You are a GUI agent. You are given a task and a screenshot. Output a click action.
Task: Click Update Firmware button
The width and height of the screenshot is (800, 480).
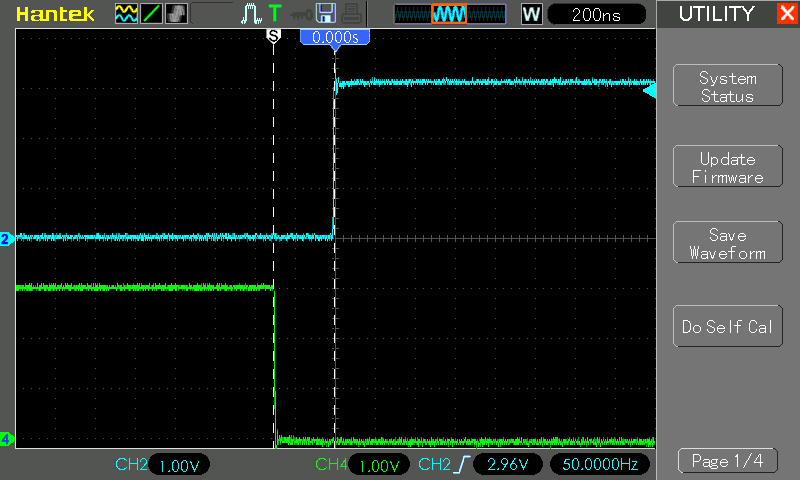(728, 166)
